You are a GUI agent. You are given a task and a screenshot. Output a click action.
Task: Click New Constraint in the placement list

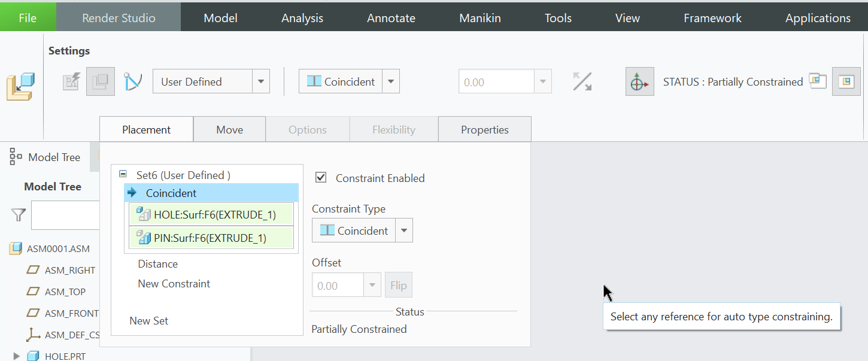point(174,284)
